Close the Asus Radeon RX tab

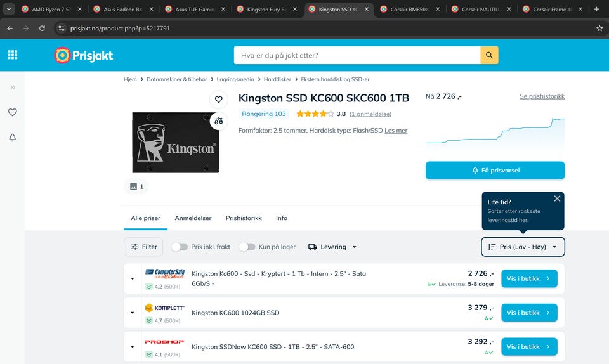point(152,9)
